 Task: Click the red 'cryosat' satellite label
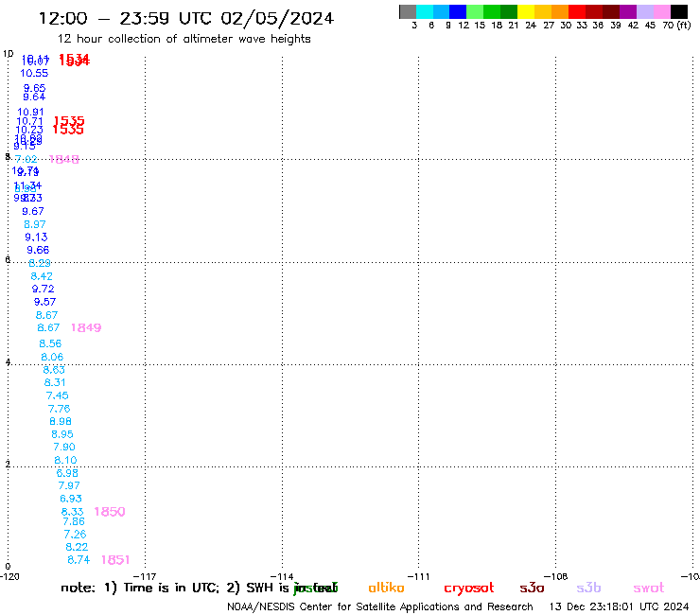pos(469,589)
